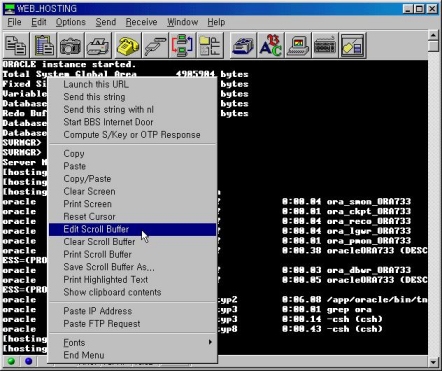Open the Receive menu
This screenshot has width=442, height=371.
pyautogui.click(x=141, y=22)
